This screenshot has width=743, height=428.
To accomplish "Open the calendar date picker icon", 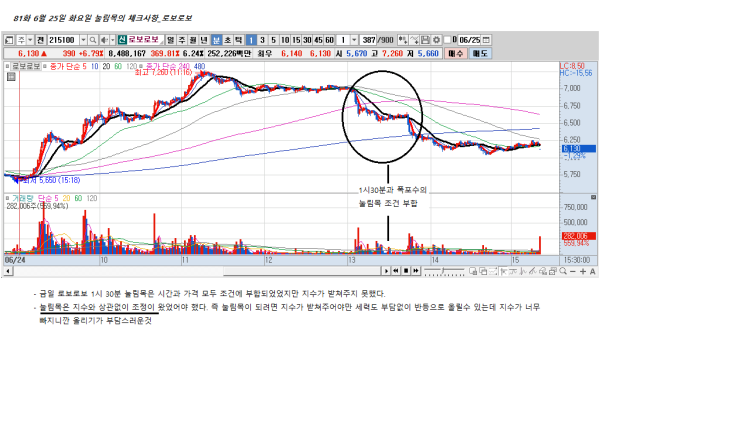I will [486, 40].
